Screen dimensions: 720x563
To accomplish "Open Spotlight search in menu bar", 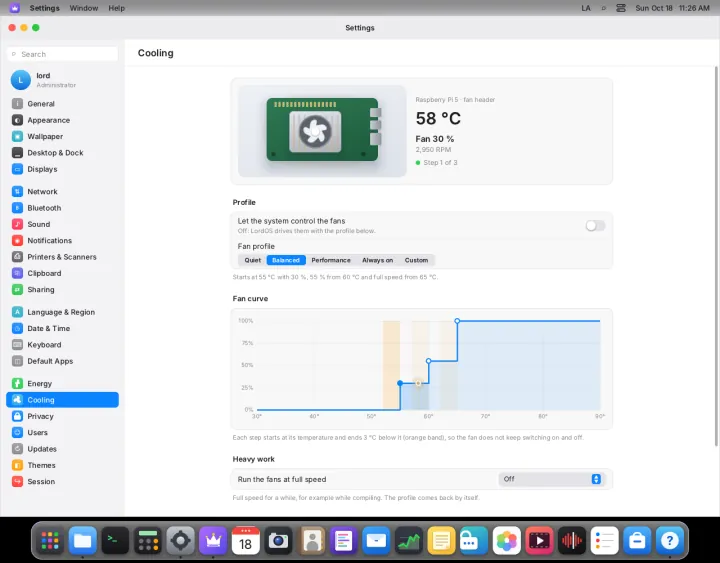I will (x=603, y=8).
